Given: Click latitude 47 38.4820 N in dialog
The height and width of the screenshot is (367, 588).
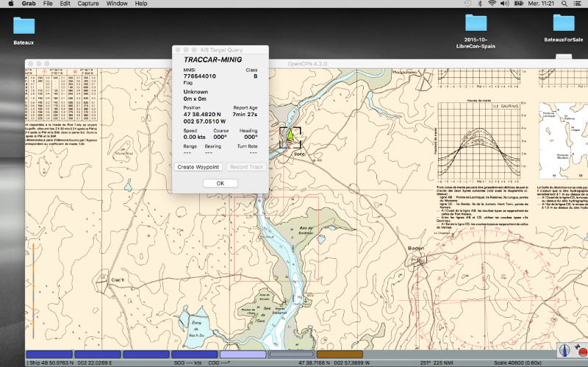Looking at the screenshot, I should 201,114.
